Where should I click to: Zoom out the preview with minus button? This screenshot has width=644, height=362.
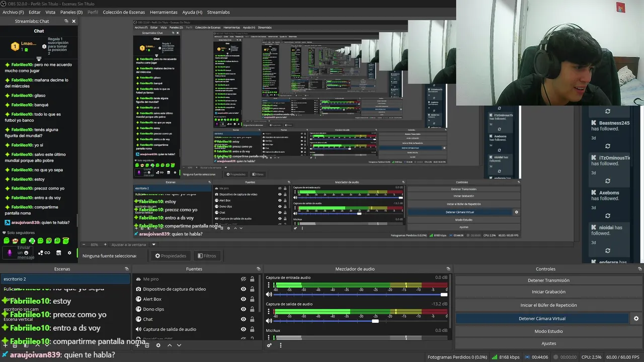click(x=85, y=244)
